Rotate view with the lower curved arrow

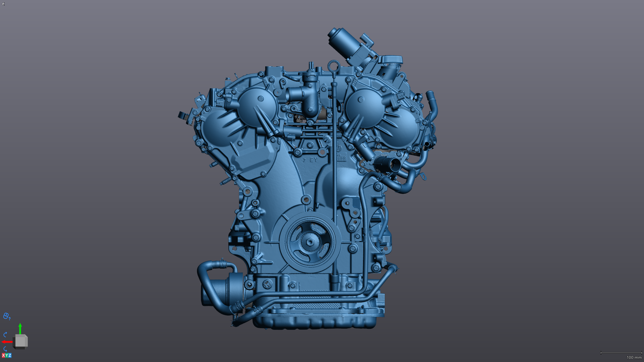[5, 349]
